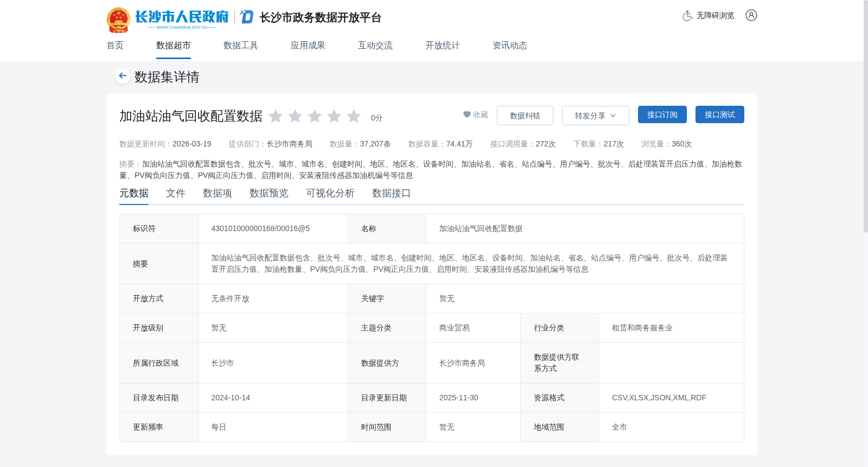Image resolution: width=868 pixels, height=467 pixels.
Task: Click the 接口测试 button
Action: pos(720,114)
